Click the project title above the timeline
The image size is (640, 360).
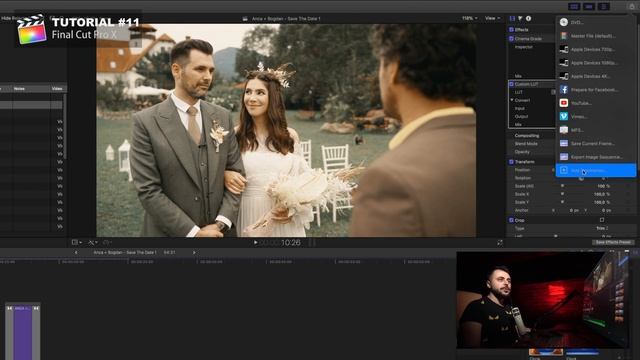point(125,253)
